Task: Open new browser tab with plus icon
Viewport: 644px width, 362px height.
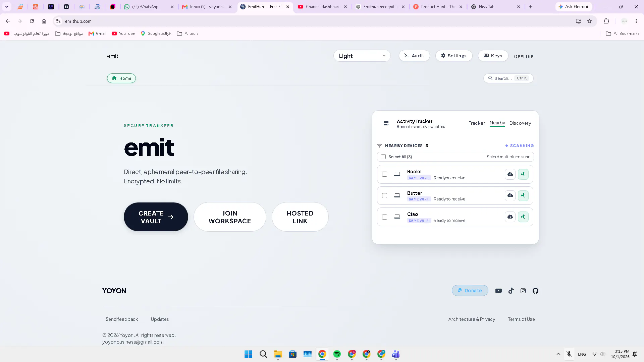Action: pyautogui.click(x=531, y=7)
